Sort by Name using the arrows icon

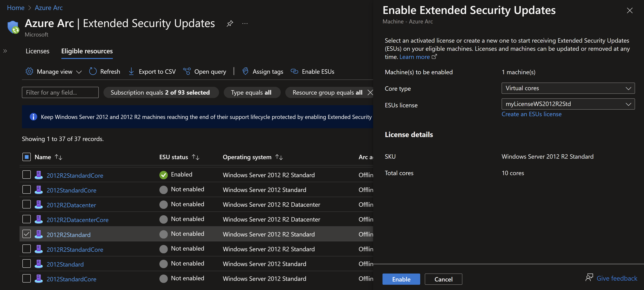58,157
